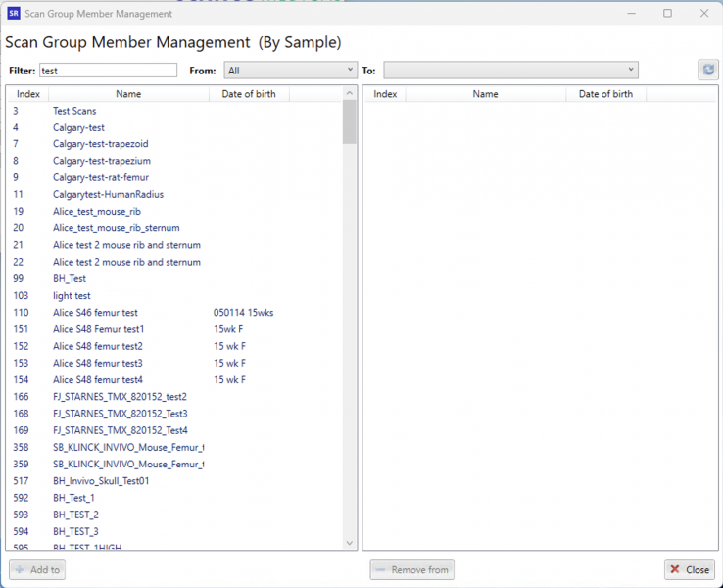Screen dimensions: 723x588
Task: Select SB_KLINCK_INVIVO_Mouse_Femur row index 359
Action: click(x=175, y=464)
